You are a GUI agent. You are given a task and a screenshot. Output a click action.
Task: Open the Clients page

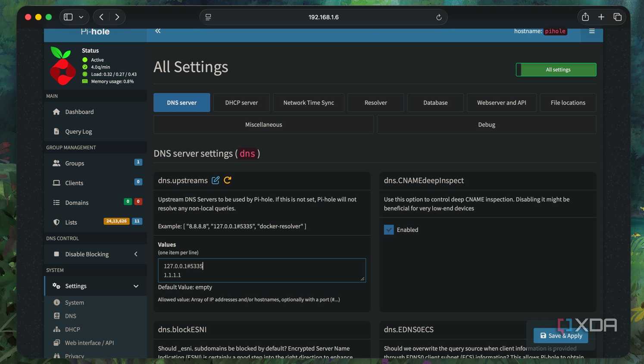tap(95, 183)
